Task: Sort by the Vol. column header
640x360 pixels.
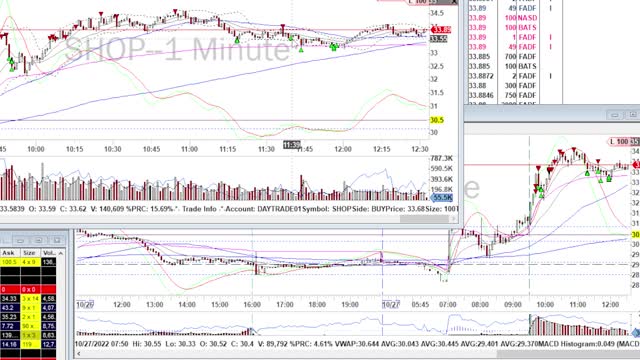Action: 49,253
